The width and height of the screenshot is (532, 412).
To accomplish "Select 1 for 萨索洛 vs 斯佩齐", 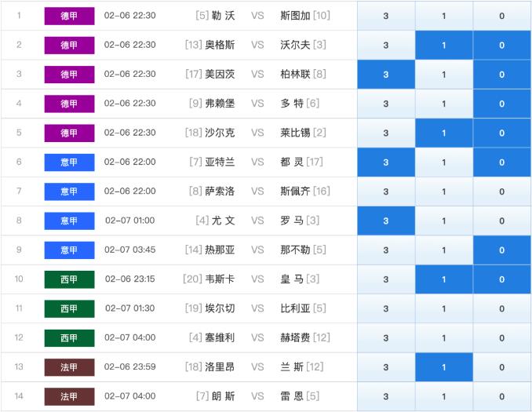I will [x=444, y=191].
